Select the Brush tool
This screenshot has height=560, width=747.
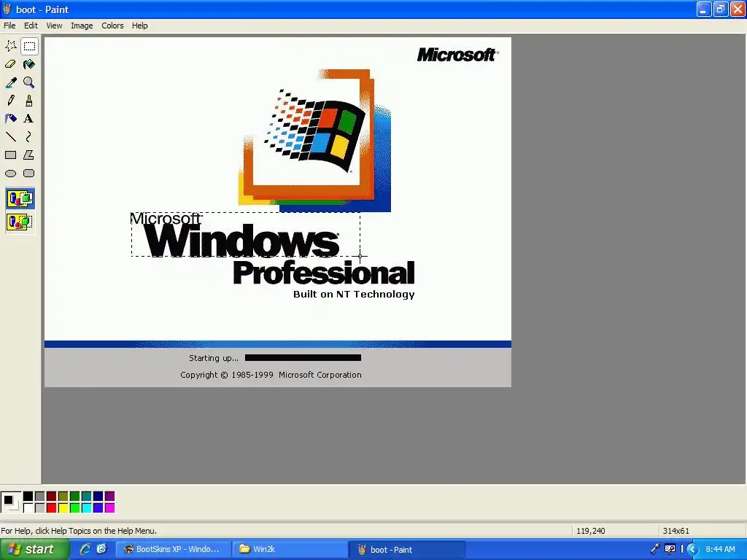click(29, 101)
